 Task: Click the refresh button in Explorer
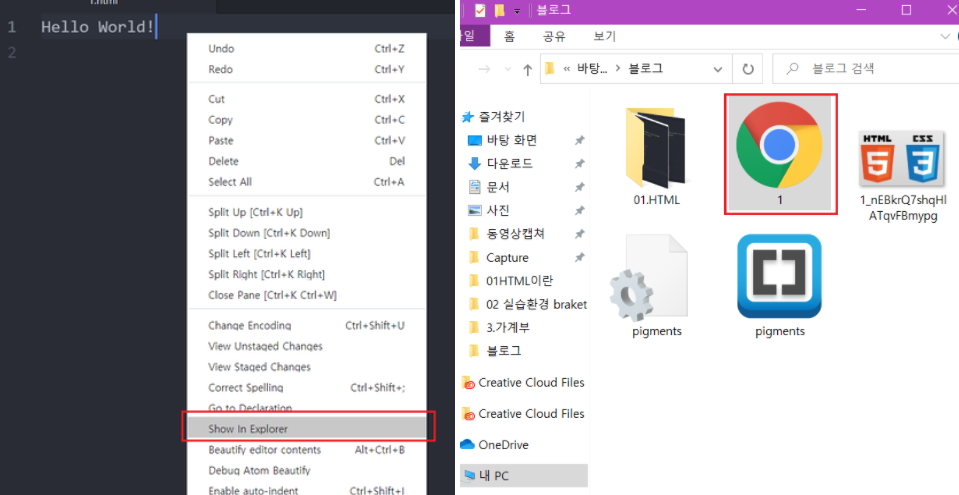coord(748,69)
